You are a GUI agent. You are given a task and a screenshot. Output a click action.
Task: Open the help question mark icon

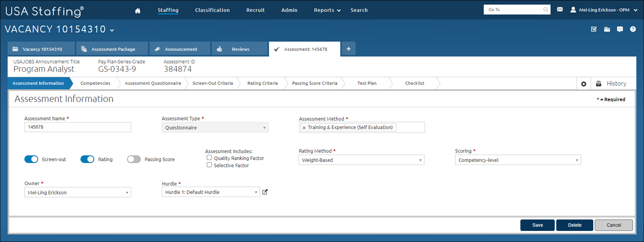tap(633, 29)
